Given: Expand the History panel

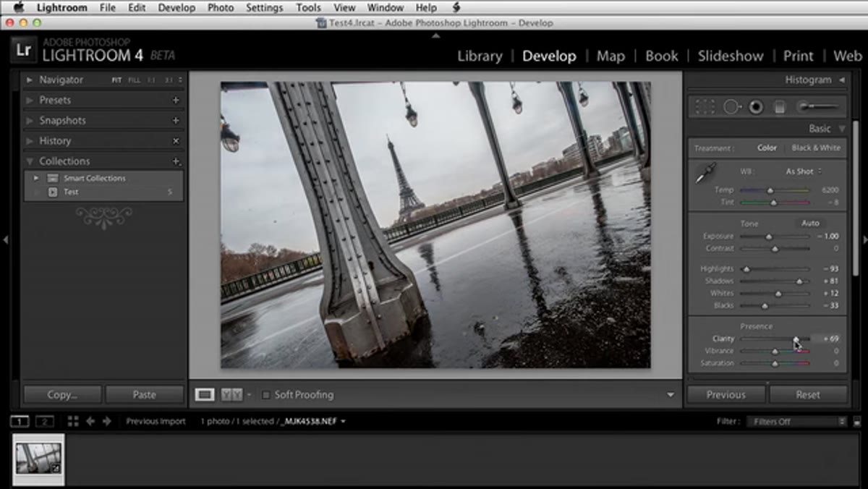Looking at the screenshot, I should [x=30, y=140].
